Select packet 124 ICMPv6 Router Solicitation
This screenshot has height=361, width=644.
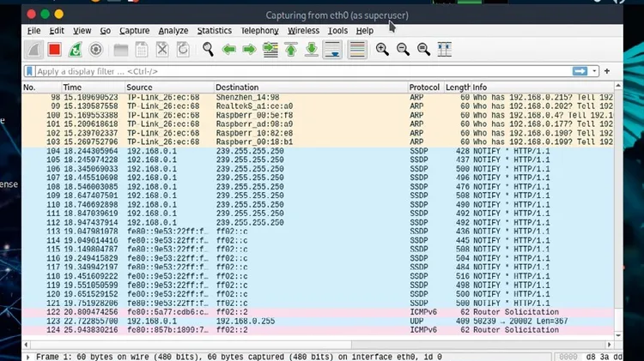pos(318,330)
